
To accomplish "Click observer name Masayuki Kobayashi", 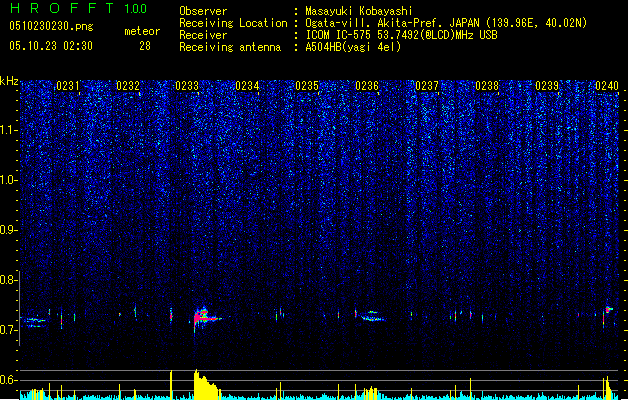I will tap(359, 11).
